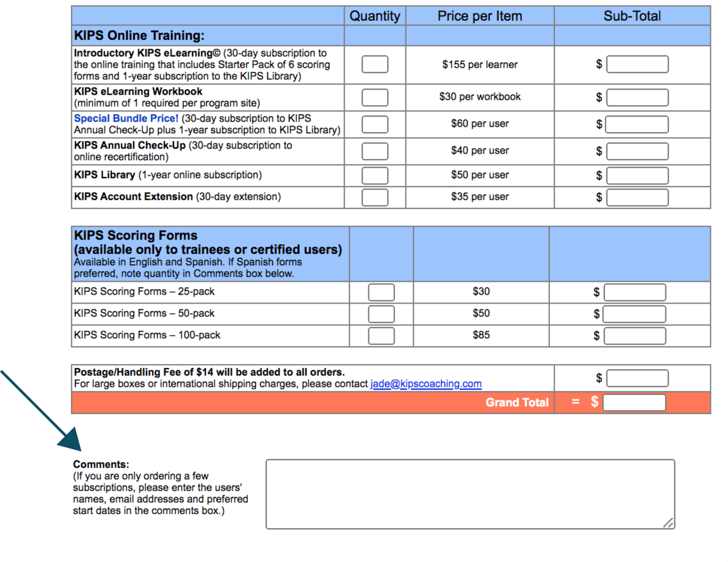Viewport: 728px width, 562px height.
Task: Click the Price per Item column header
Action: 480,16
